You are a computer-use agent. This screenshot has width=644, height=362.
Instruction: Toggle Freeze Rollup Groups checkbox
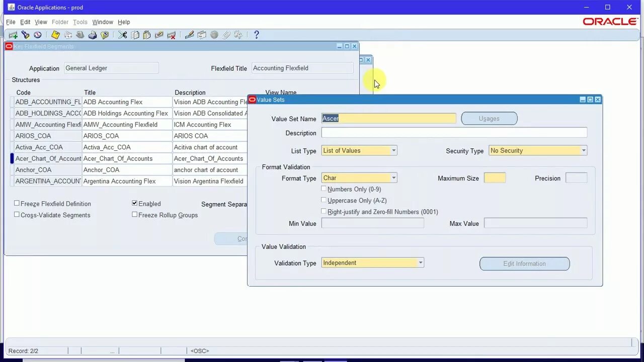[x=134, y=214]
